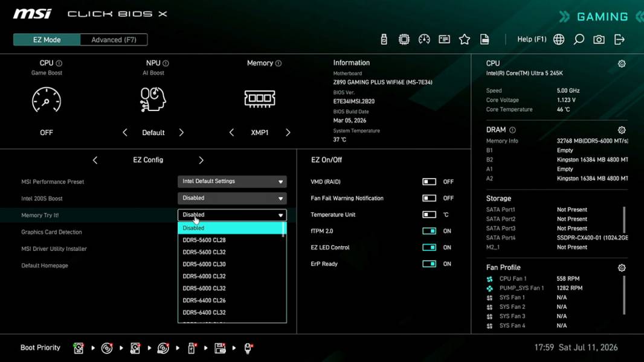
Task: Disable fTPM 2.0 switch
Action: [429, 231]
